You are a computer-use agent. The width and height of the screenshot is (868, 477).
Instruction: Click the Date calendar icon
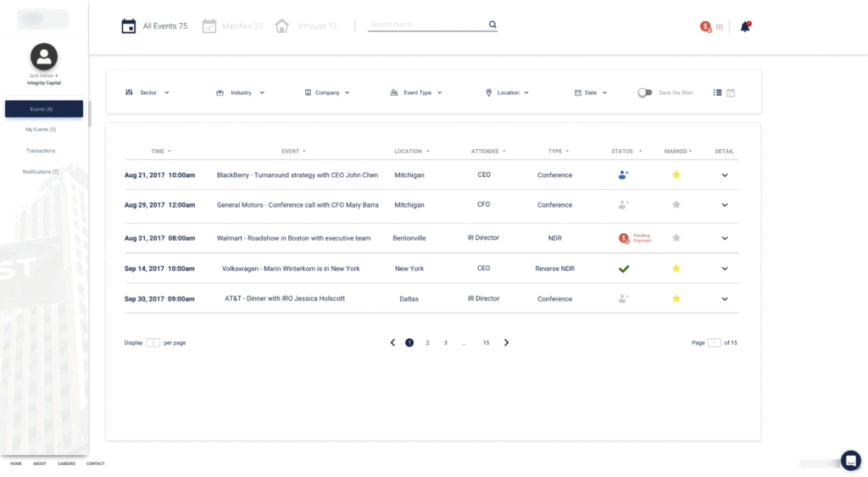point(578,93)
